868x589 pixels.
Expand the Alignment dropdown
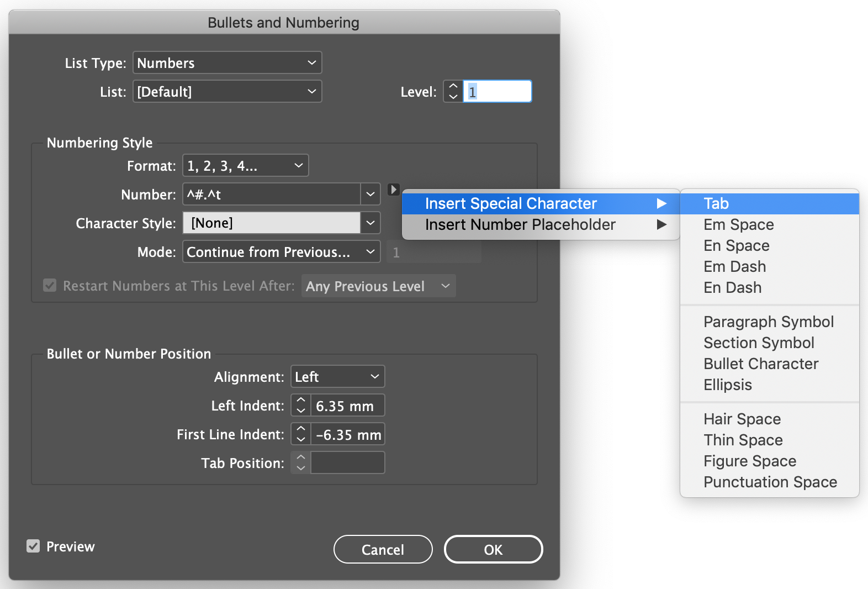[x=337, y=377]
